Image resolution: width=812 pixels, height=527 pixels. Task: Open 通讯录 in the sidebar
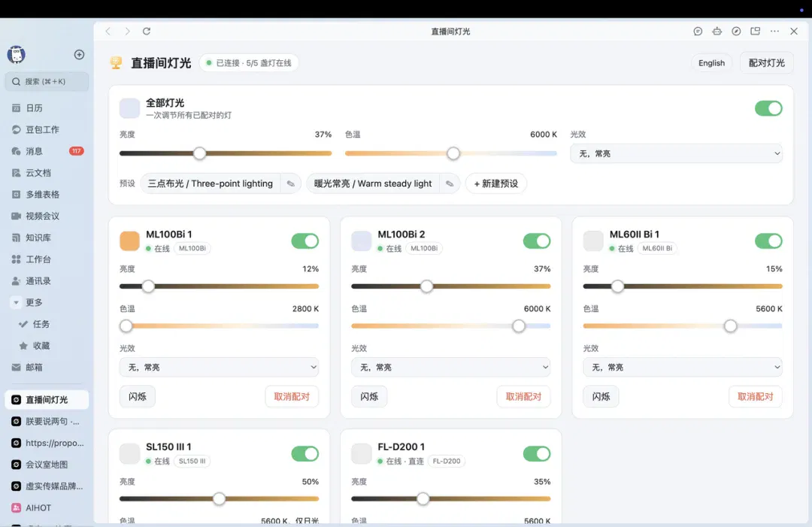click(47, 280)
